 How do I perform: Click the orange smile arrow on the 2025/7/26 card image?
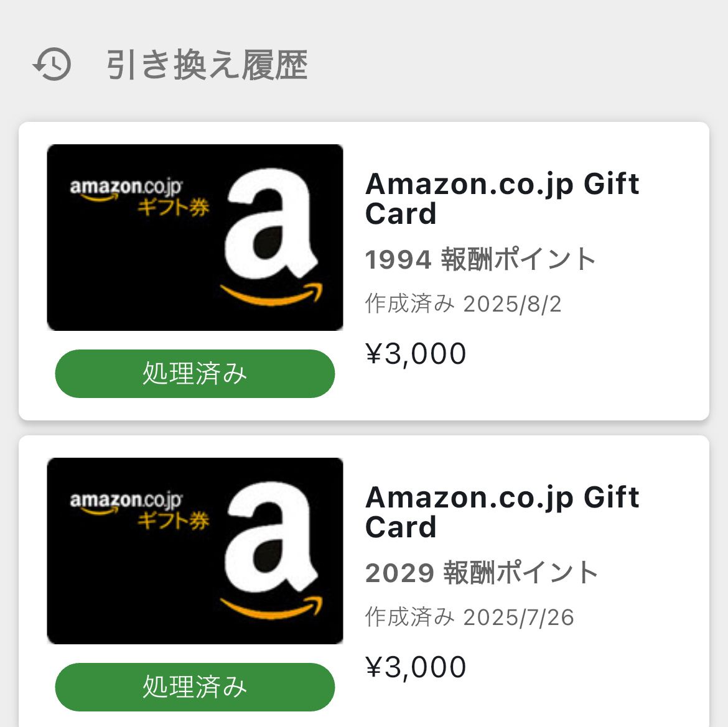272,608
